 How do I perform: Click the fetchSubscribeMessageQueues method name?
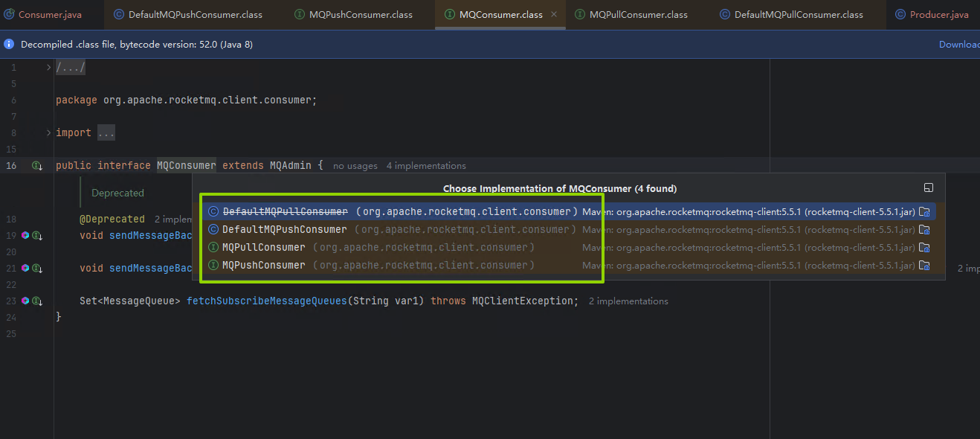point(267,301)
